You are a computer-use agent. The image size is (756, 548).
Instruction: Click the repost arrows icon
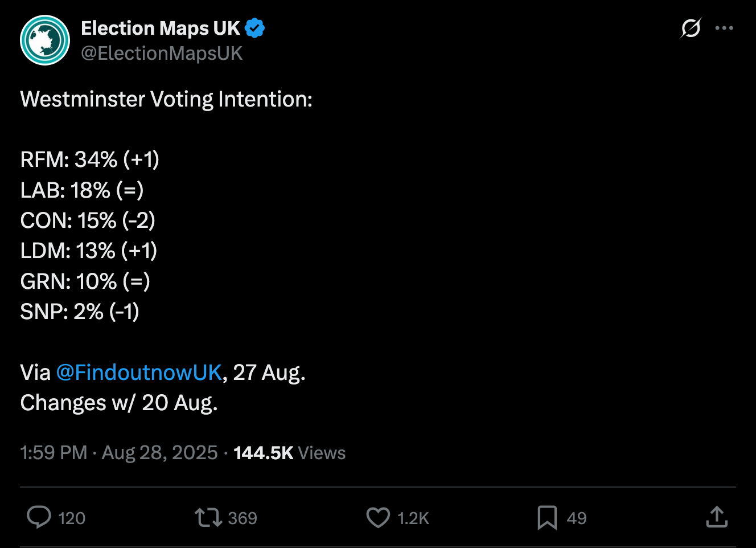[208, 517]
